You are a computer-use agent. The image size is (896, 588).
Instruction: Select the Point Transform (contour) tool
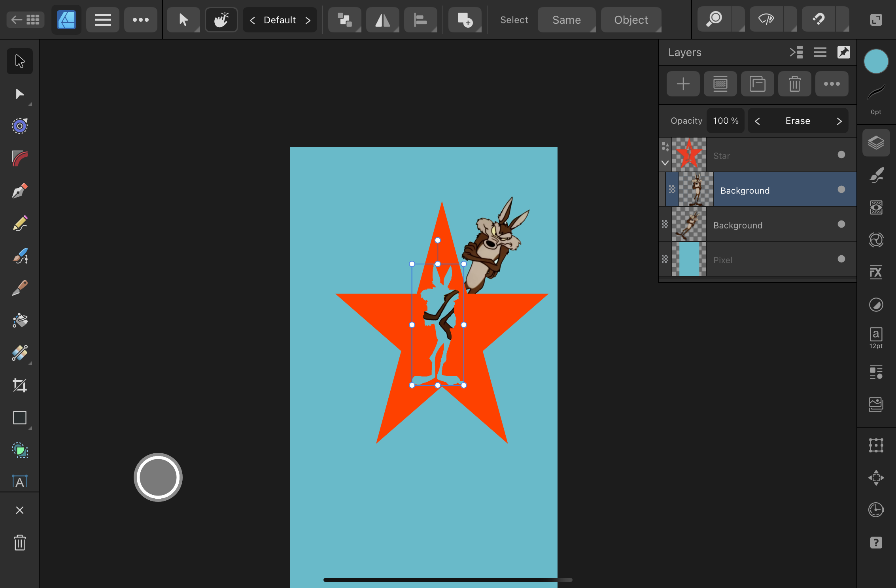pyautogui.click(x=20, y=126)
